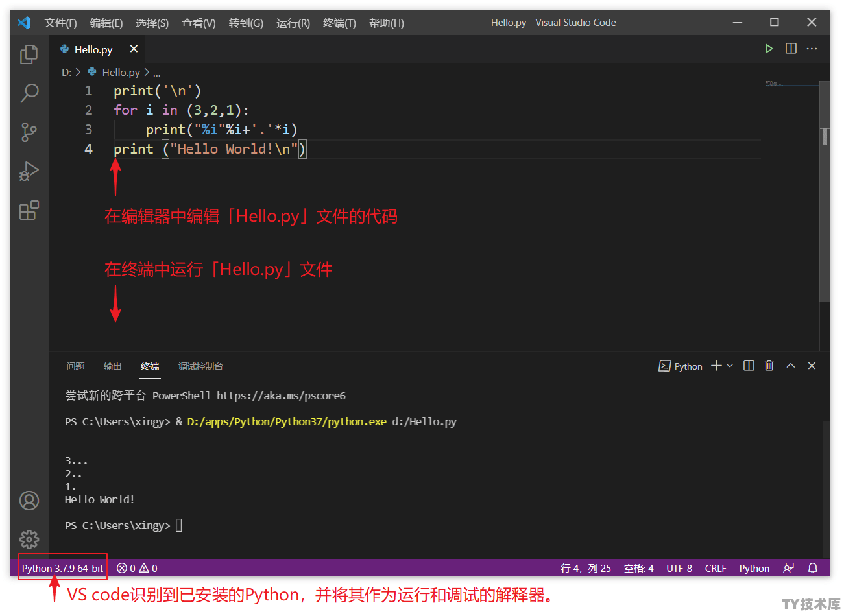This screenshot has width=844, height=616.
Task: Open the Extensions view
Action: click(29, 210)
